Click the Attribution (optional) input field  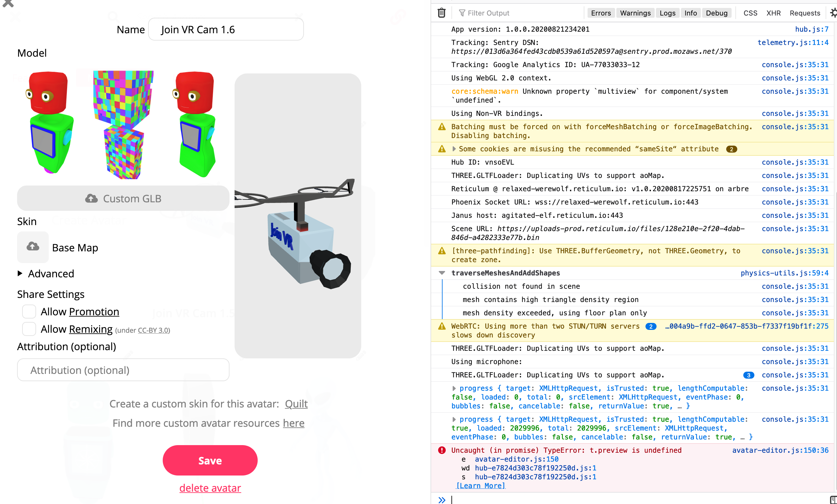(x=123, y=370)
